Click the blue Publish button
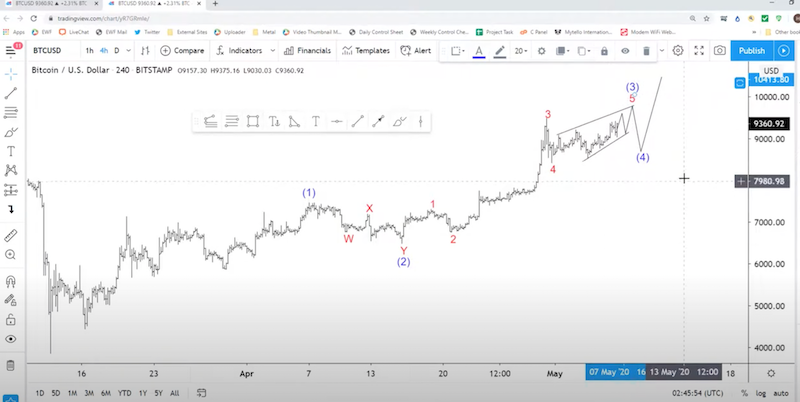800x402 pixels. click(x=752, y=50)
